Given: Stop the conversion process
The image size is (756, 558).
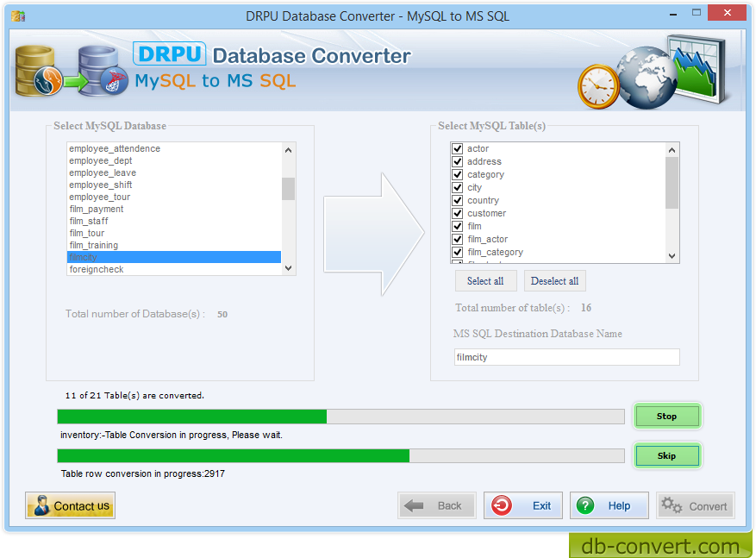Looking at the screenshot, I should [667, 417].
